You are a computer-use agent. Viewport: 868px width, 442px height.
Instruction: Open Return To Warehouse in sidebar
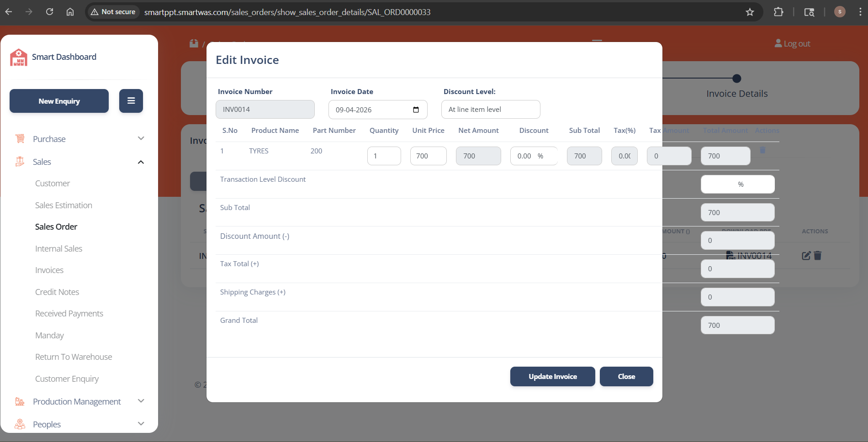coord(74,357)
